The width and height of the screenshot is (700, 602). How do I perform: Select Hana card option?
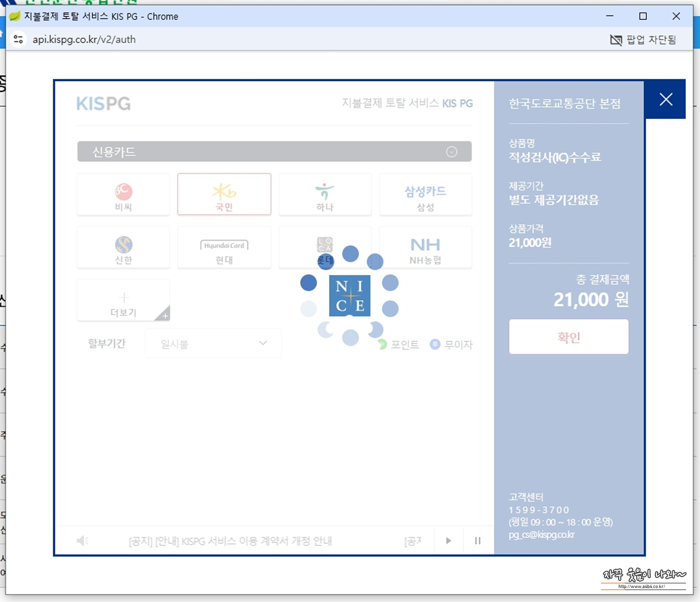point(325,195)
